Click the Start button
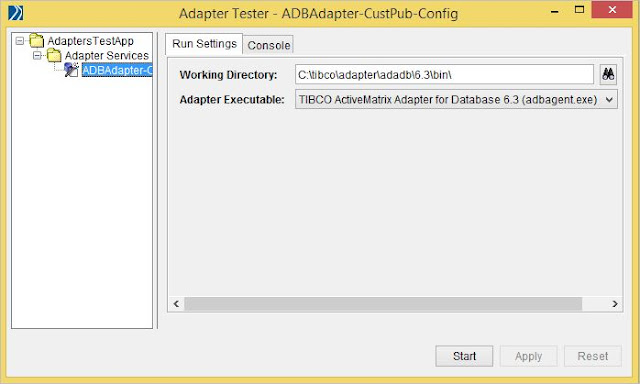The width and height of the screenshot is (640, 384). click(x=464, y=356)
